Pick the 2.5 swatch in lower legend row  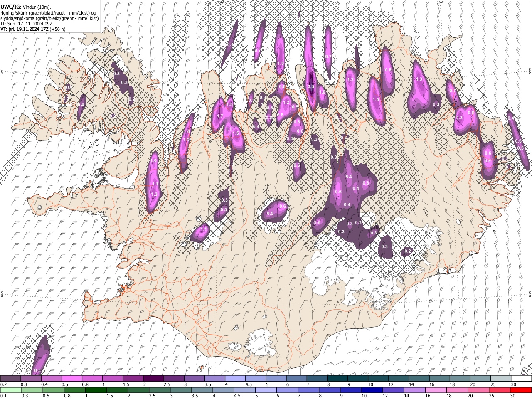click(160, 390)
